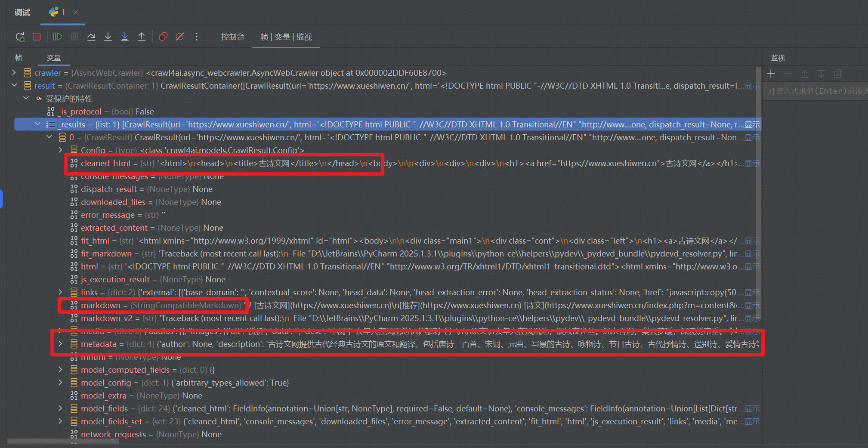Select the _is_protocol variable row
868x448 pixels.
[x=384, y=111]
